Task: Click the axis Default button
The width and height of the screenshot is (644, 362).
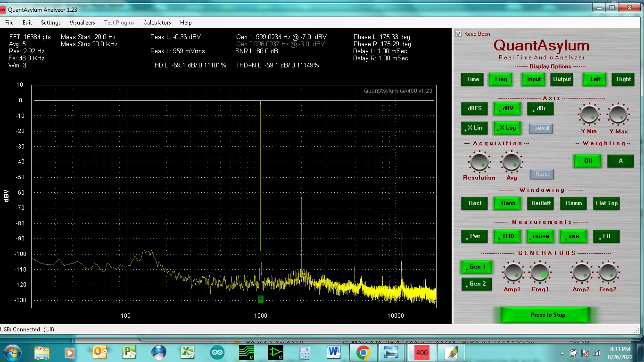Action: (x=541, y=128)
